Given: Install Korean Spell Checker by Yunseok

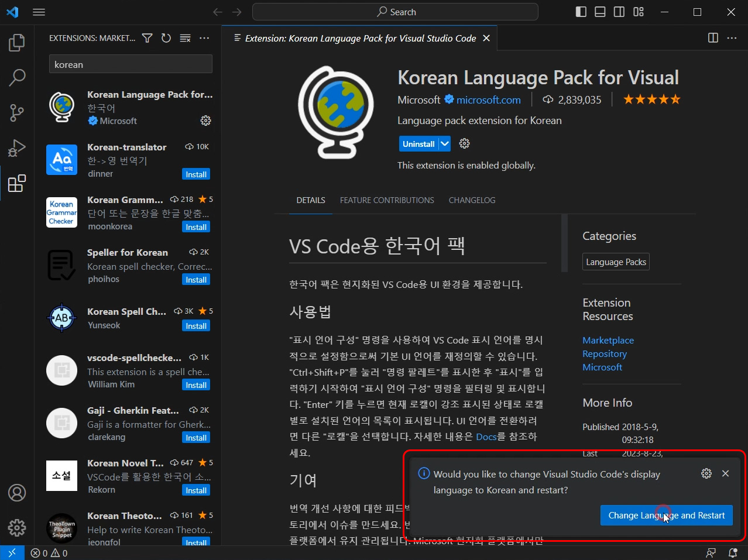Looking at the screenshot, I should pyautogui.click(x=196, y=326).
